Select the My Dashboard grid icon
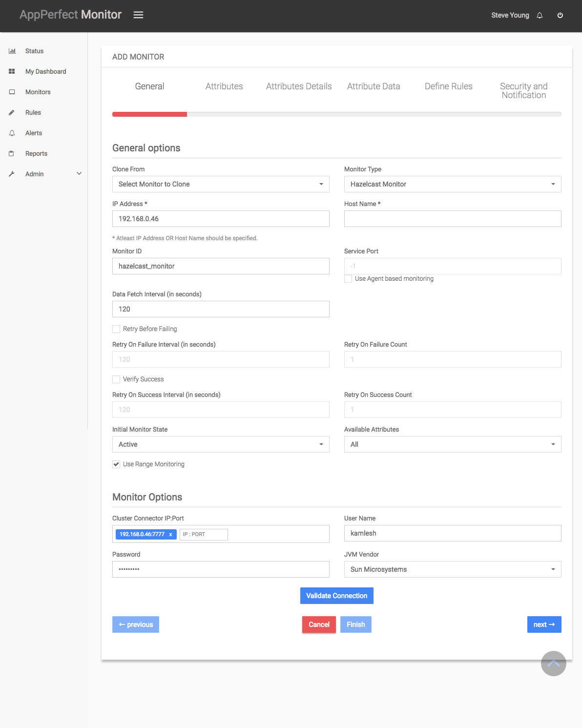The height and width of the screenshot is (728, 582). [12, 71]
